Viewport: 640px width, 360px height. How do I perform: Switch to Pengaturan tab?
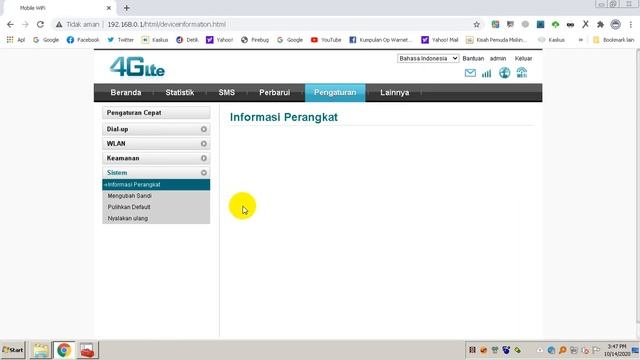pos(335,93)
